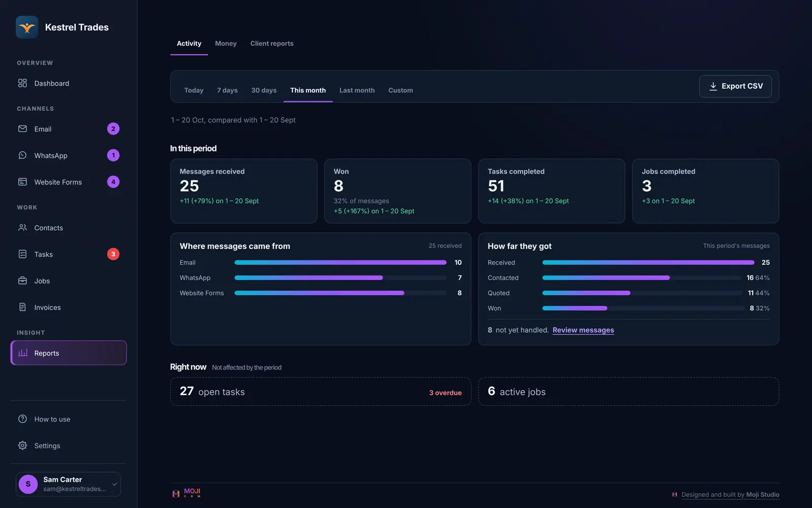Click the Moji CRM logo in footer
This screenshot has height=508, width=812.
(186, 493)
